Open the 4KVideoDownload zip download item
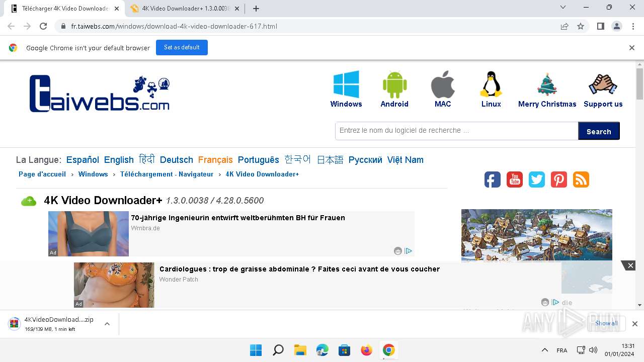This screenshot has height=362, width=644. coord(59,324)
